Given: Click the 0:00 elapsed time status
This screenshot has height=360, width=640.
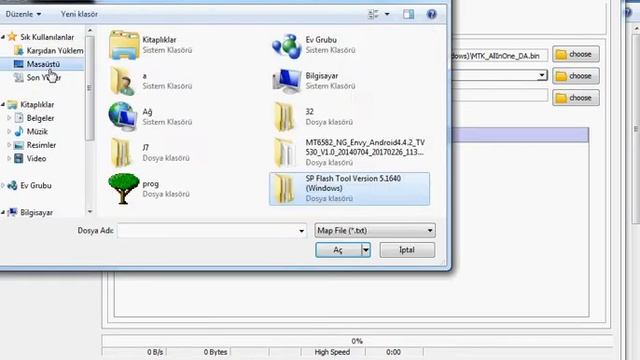Looking at the screenshot, I should click(393, 352).
